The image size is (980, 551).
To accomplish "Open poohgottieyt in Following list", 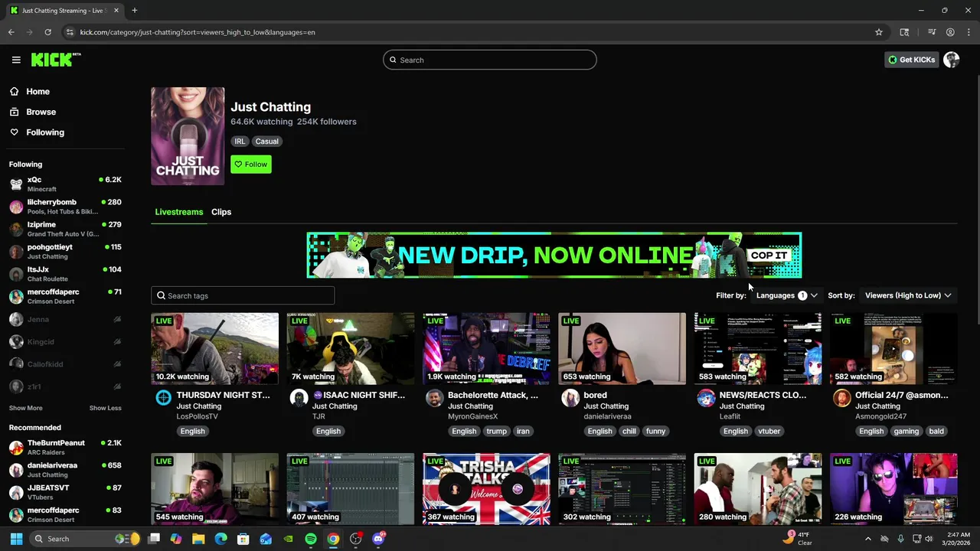I will pos(65,251).
